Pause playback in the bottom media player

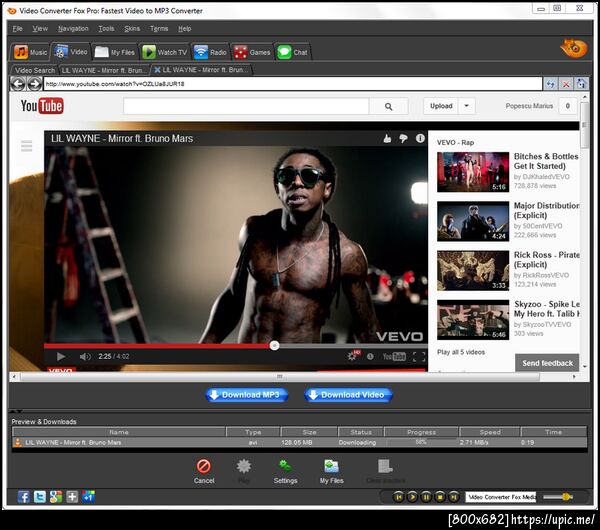pyautogui.click(x=426, y=497)
